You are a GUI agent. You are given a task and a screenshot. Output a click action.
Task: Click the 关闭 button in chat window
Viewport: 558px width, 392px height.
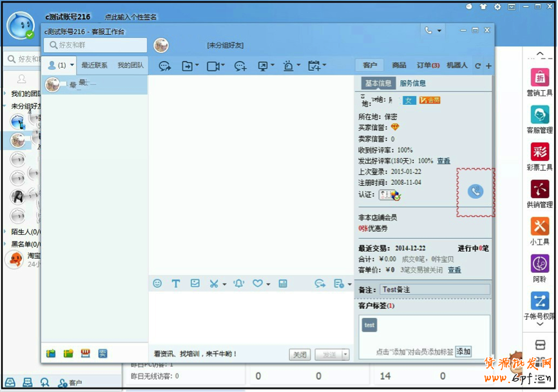click(300, 355)
